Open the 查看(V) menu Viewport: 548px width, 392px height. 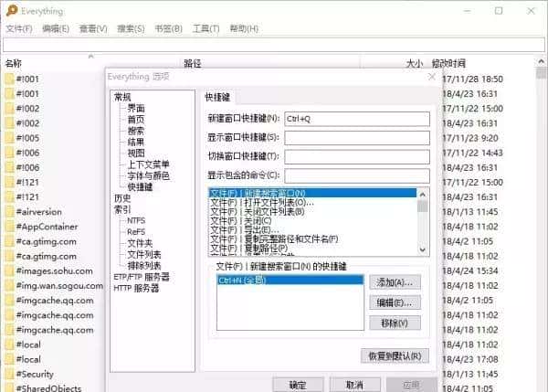(93, 28)
